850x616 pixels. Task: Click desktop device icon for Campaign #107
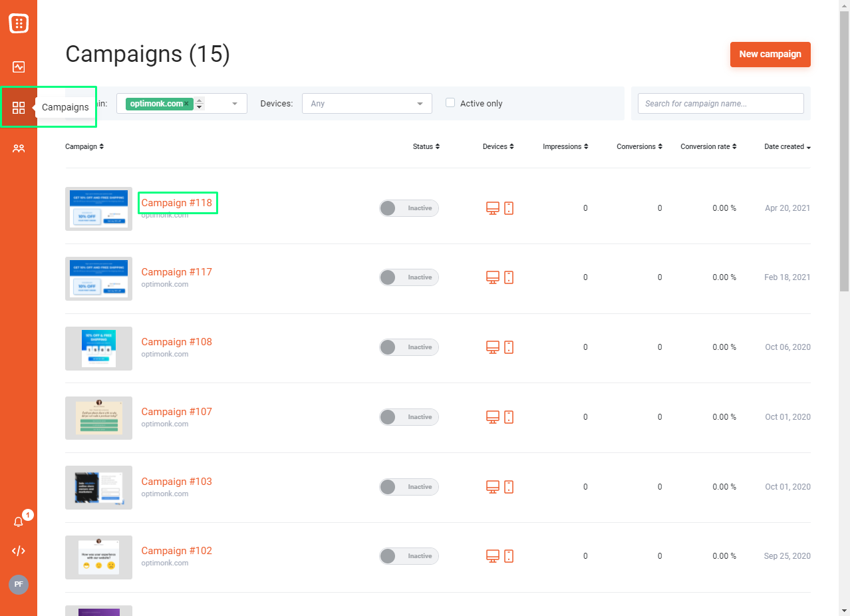(x=493, y=417)
